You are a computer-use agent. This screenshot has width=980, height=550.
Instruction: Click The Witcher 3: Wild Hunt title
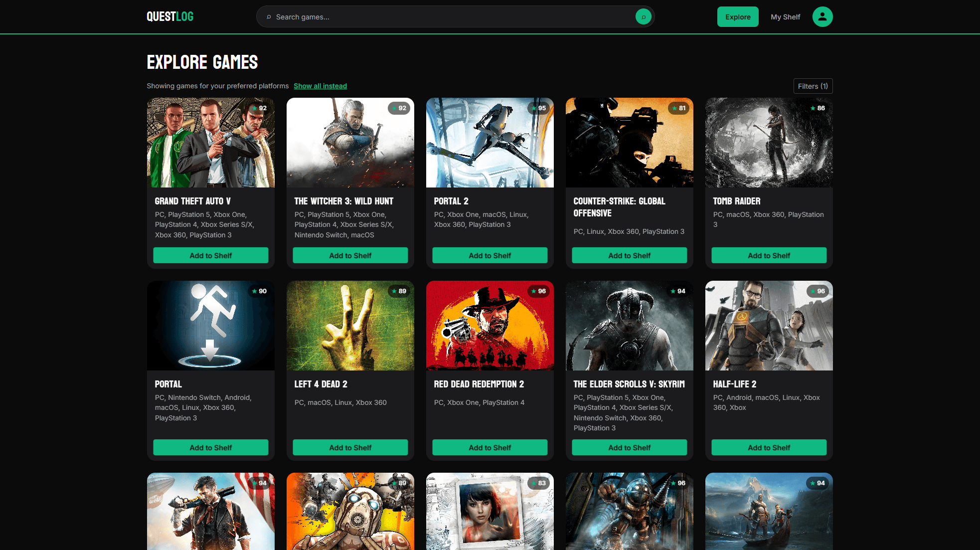(x=343, y=201)
